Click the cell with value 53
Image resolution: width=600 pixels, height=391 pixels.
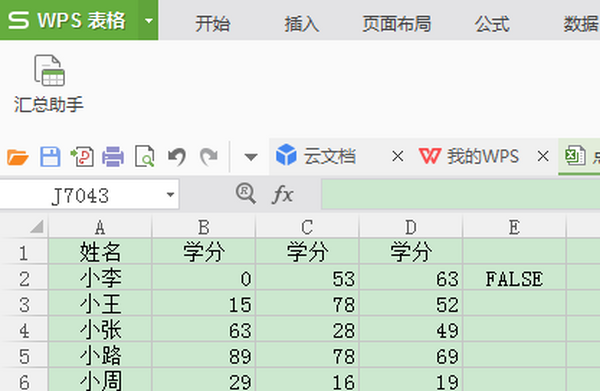(307, 278)
